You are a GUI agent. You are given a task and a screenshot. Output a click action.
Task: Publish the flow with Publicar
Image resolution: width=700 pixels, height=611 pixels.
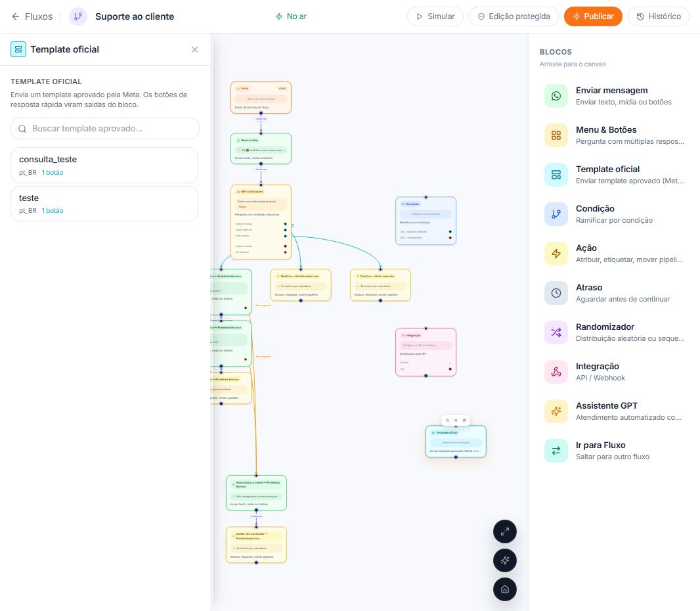click(593, 16)
